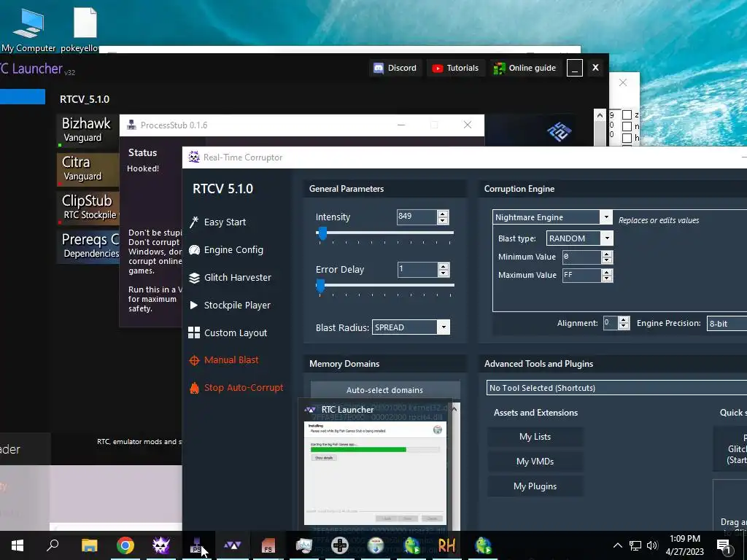Open Engine Config gauge icon
Viewport: 747px width, 560px height.
194,250
